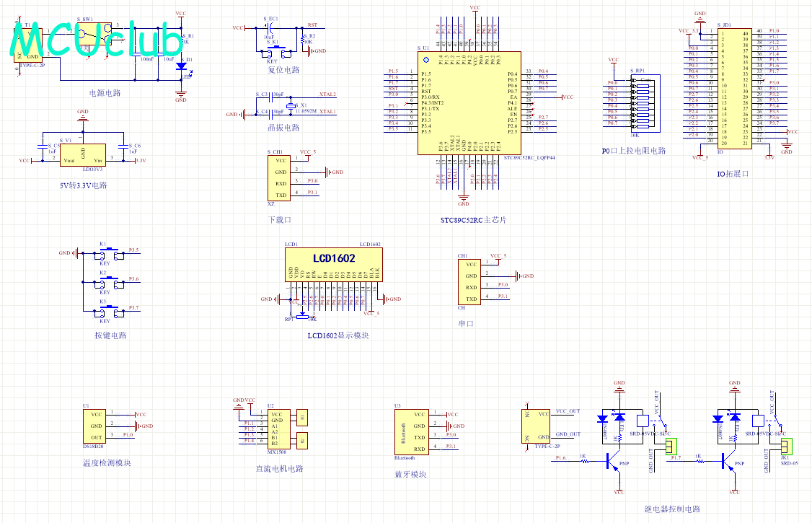
Task: Select the MX1508 motor driver U2
Action: point(280,429)
